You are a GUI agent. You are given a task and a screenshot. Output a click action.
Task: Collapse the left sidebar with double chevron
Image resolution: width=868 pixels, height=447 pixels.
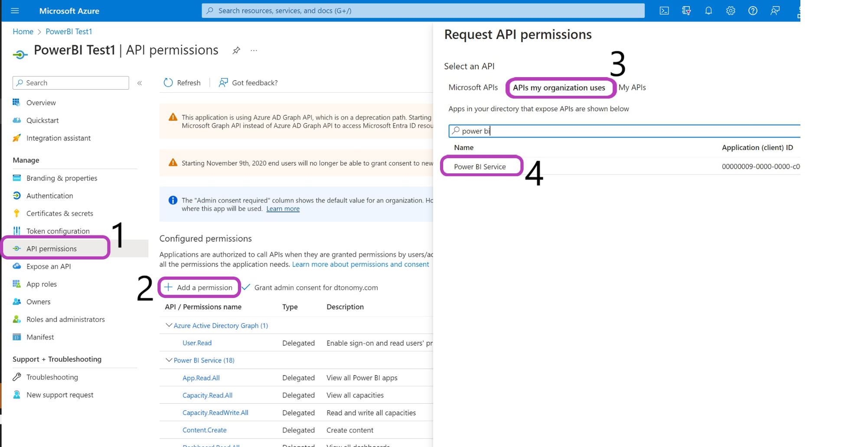coord(140,83)
